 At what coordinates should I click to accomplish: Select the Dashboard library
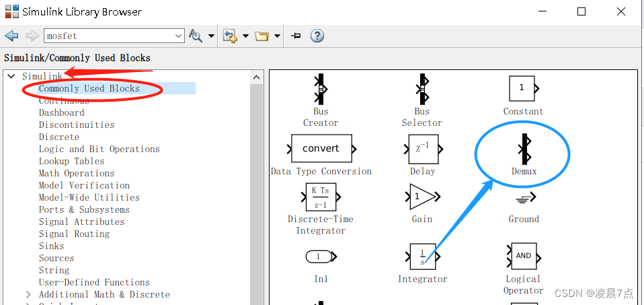(x=62, y=113)
